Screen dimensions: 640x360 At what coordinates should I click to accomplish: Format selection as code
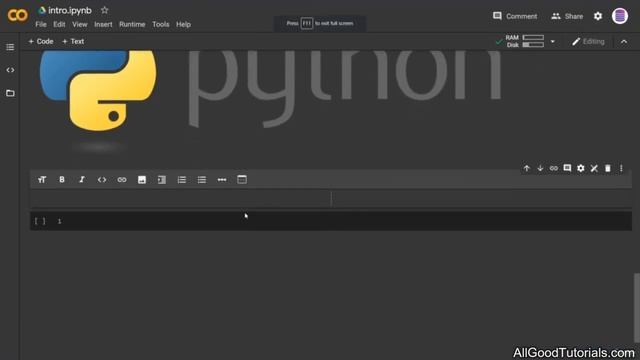tap(102, 180)
